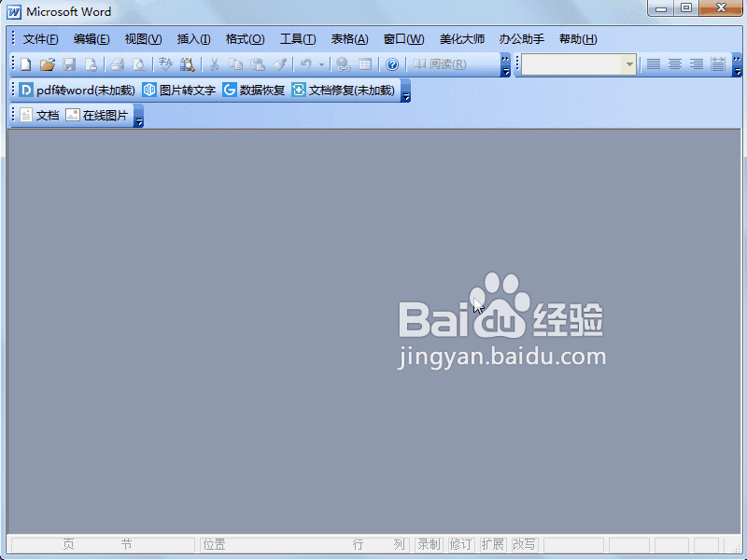Open the 帮助(H) menu
The image size is (747, 560).
click(x=578, y=39)
